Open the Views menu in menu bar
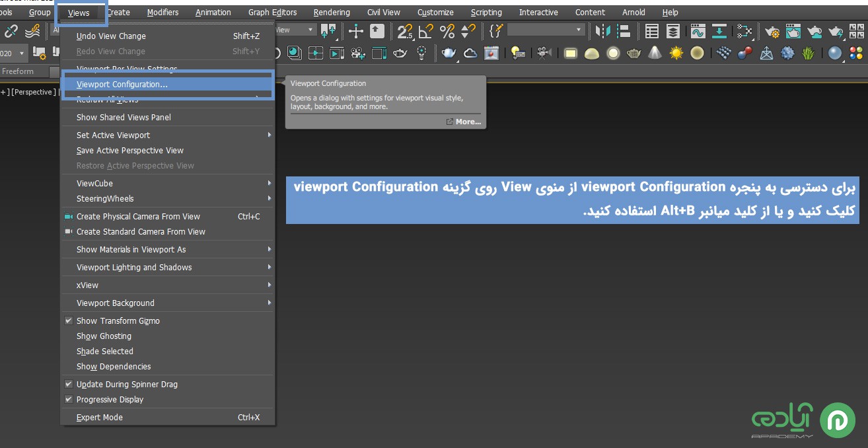The width and height of the screenshot is (868, 448). click(79, 13)
